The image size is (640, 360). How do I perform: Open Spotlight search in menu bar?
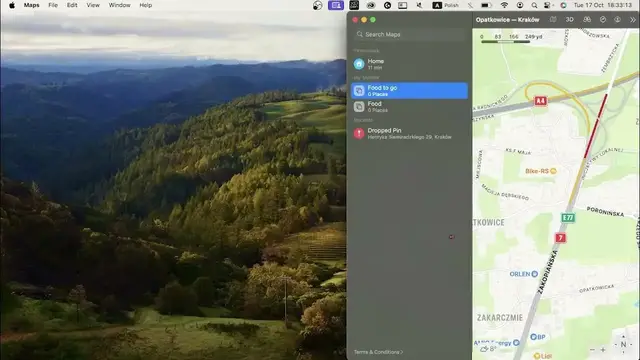tap(534, 5)
